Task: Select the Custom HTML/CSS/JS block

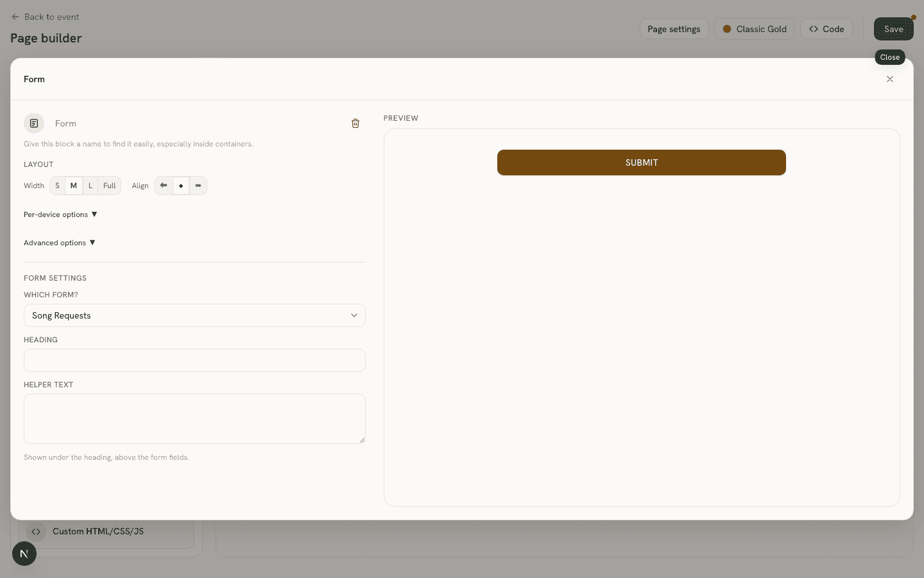Action: [107, 532]
